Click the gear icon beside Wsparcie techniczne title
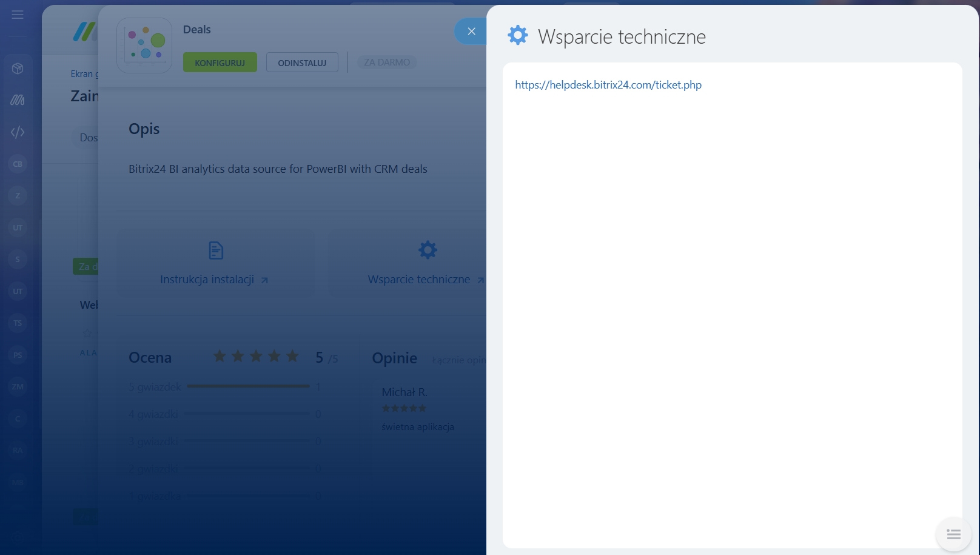 518,36
